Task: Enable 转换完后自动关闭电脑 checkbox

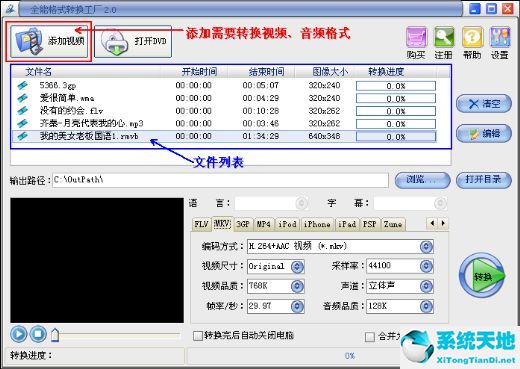Action: tap(198, 336)
